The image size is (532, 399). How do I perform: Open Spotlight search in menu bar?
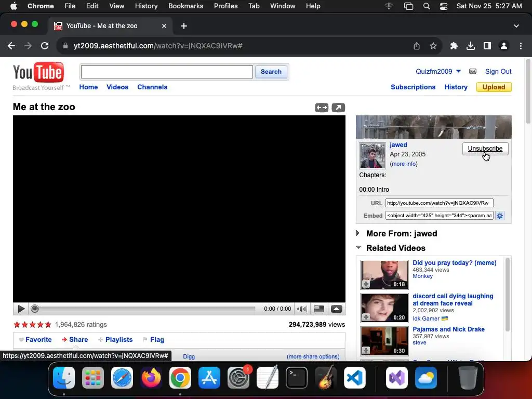coord(427,6)
